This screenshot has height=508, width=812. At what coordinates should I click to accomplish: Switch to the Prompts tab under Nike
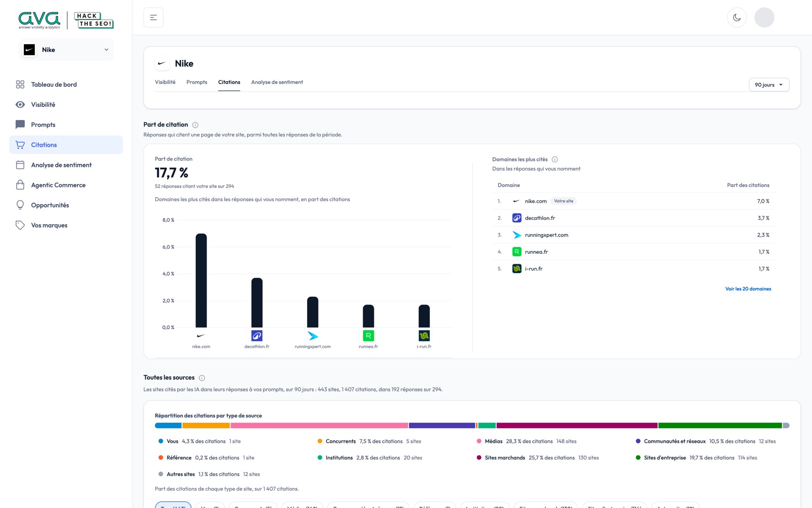[x=197, y=82]
